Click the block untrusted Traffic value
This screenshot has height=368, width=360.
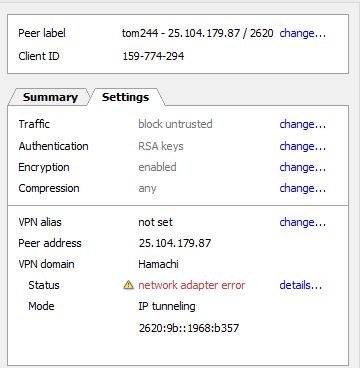click(x=175, y=124)
